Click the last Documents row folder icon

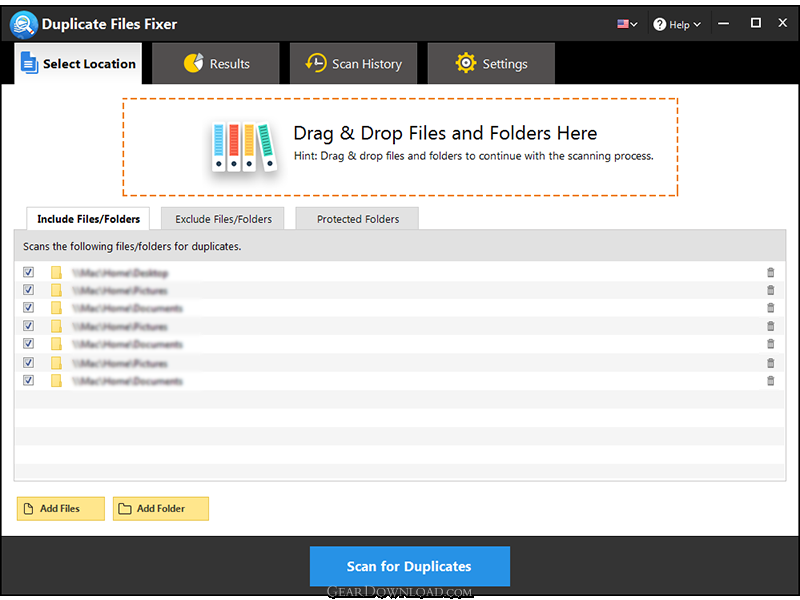[x=56, y=381]
